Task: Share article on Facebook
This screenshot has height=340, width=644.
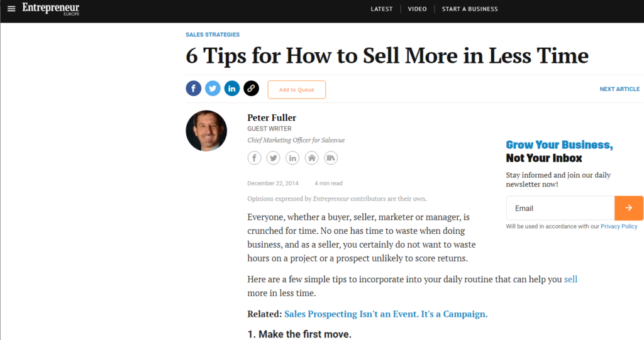Action: (x=194, y=89)
